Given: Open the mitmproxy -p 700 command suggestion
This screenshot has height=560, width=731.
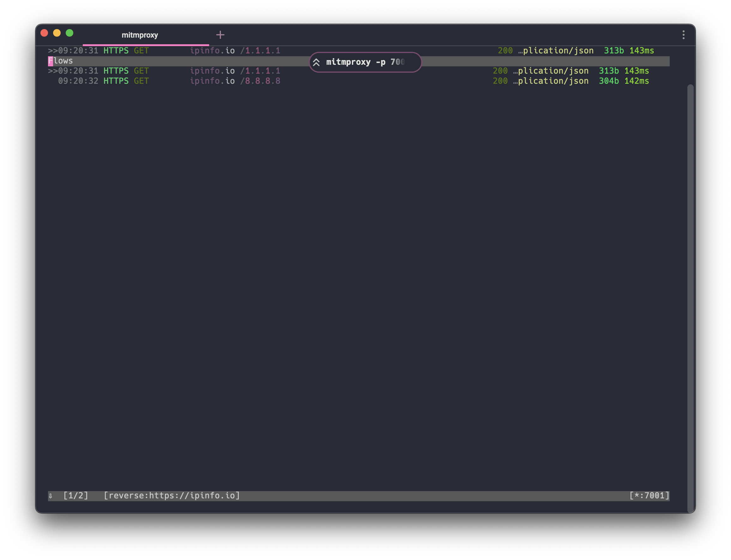Looking at the screenshot, I should pos(365,62).
